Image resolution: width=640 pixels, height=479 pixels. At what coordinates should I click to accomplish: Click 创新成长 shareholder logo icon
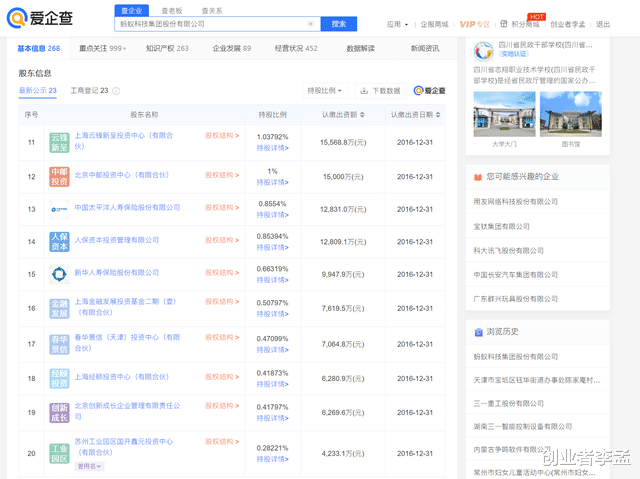click(x=59, y=412)
